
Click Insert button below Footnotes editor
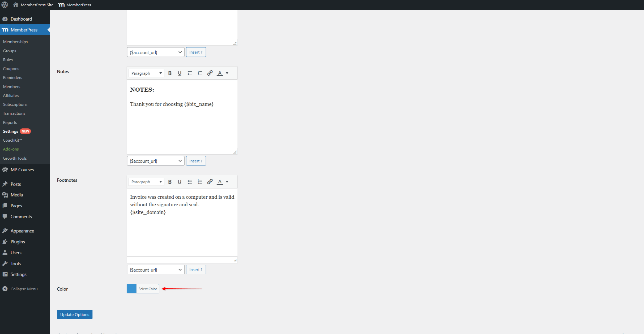click(196, 270)
